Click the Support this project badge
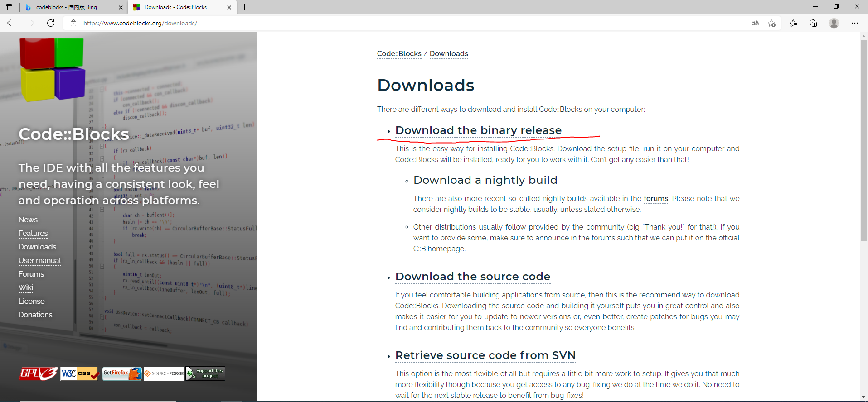The image size is (868, 402). (205, 373)
